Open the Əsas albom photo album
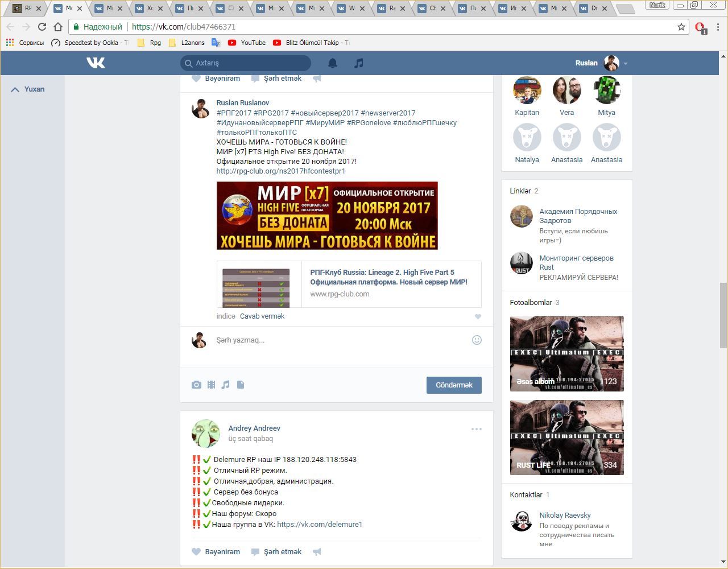Viewport: 728px width, 569px height. coord(567,354)
